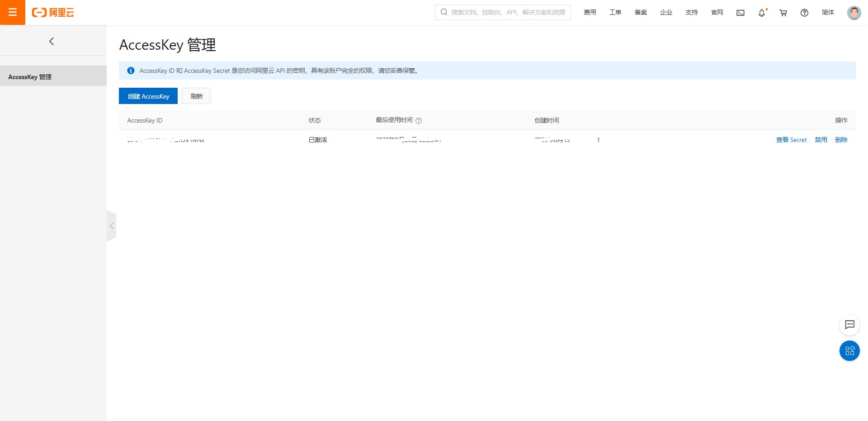Click the info icon in blue banner

coord(131,71)
